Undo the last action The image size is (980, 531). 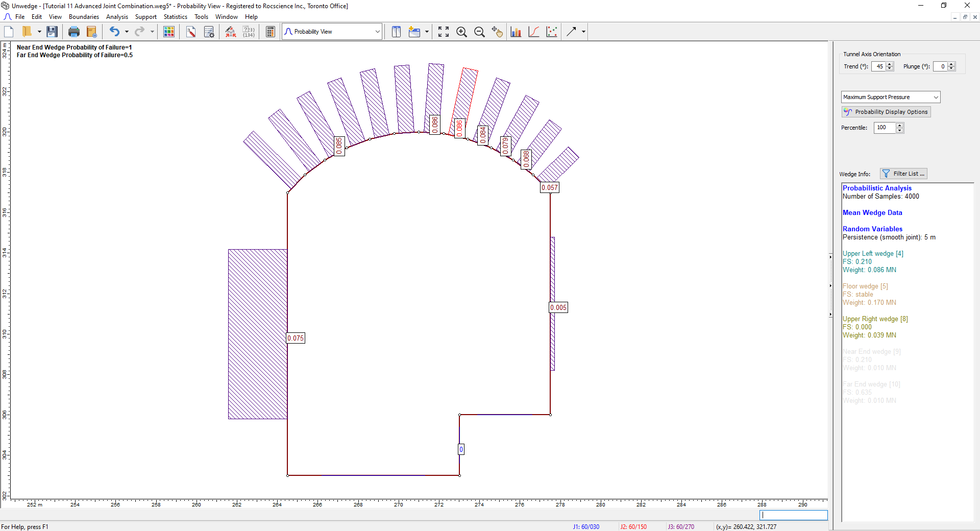pyautogui.click(x=114, y=32)
